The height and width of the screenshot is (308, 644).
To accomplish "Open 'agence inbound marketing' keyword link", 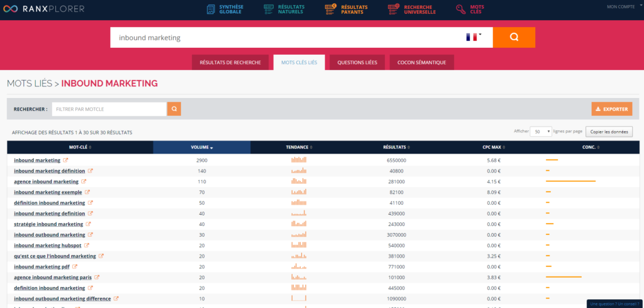I will [46, 181].
